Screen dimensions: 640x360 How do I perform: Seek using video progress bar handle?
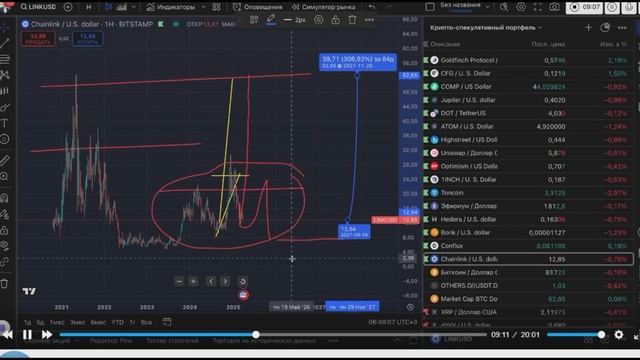256,335
